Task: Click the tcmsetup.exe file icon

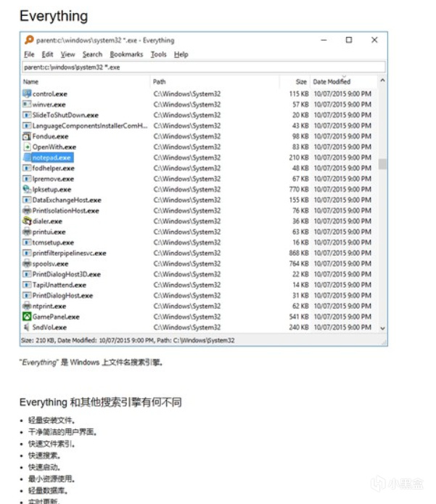Action: 27,243
